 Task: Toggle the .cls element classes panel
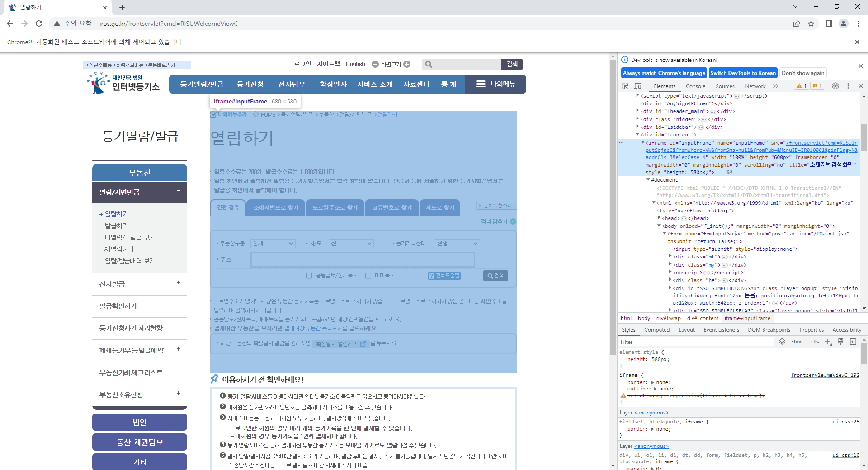pos(814,342)
